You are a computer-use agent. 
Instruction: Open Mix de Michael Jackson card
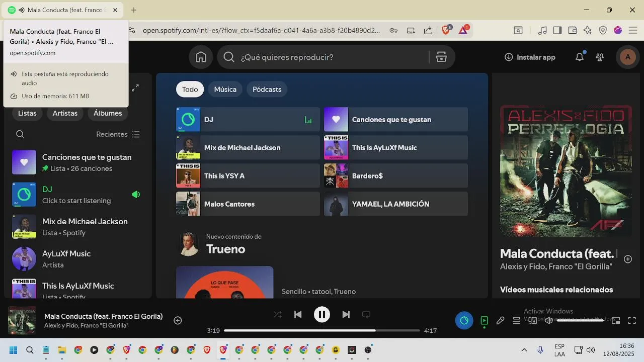pyautogui.click(x=248, y=148)
